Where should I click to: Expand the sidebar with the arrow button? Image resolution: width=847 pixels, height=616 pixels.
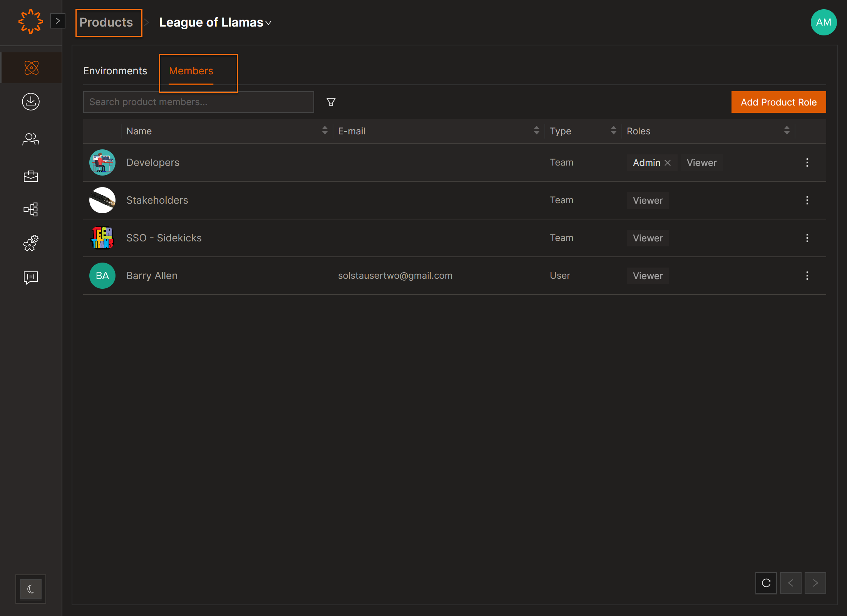(x=58, y=21)
